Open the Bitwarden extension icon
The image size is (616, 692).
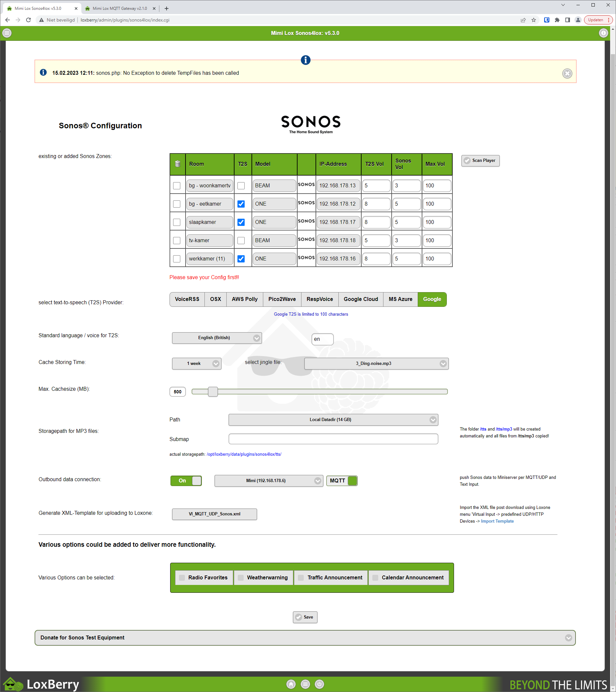pos(546,20)
